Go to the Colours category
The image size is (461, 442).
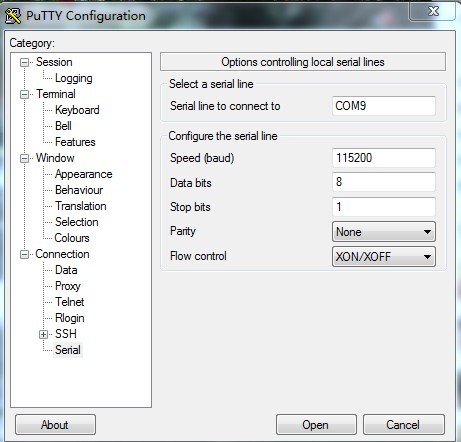(72, 238)
